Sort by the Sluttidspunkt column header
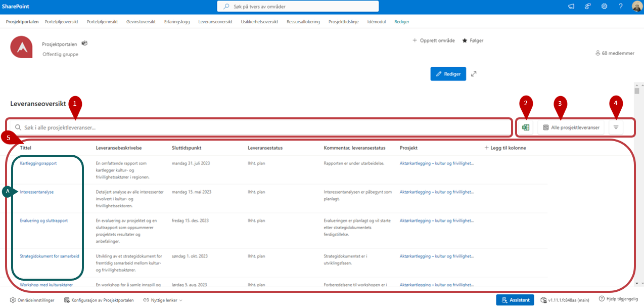 [187, 148]
